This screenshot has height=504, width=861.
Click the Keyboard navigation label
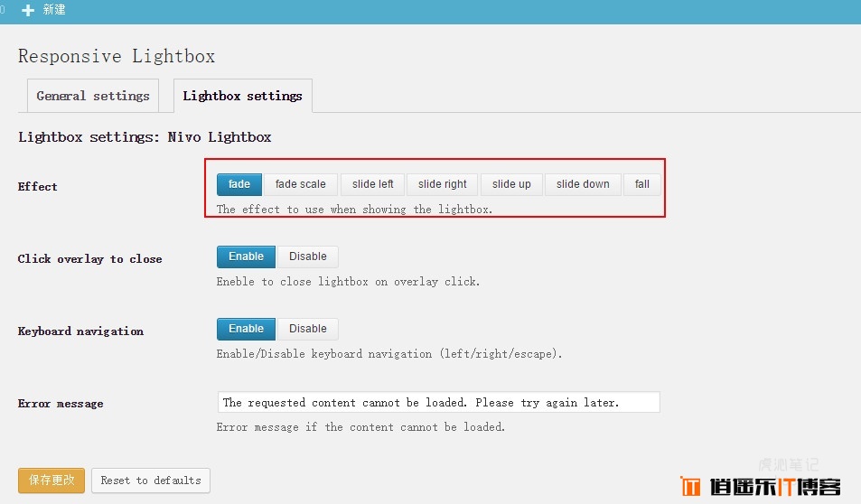[80, 331]
